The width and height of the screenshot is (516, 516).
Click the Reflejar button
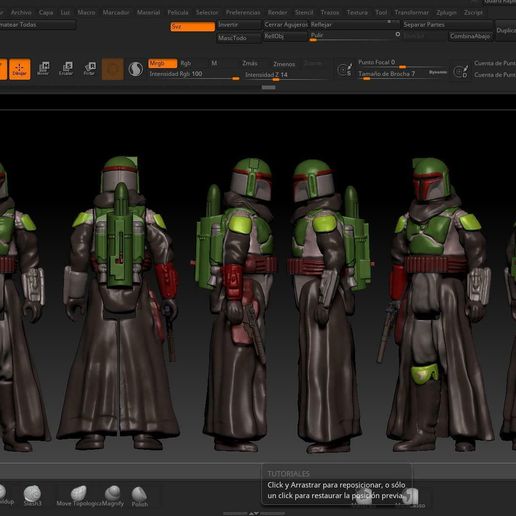point(354,25)
